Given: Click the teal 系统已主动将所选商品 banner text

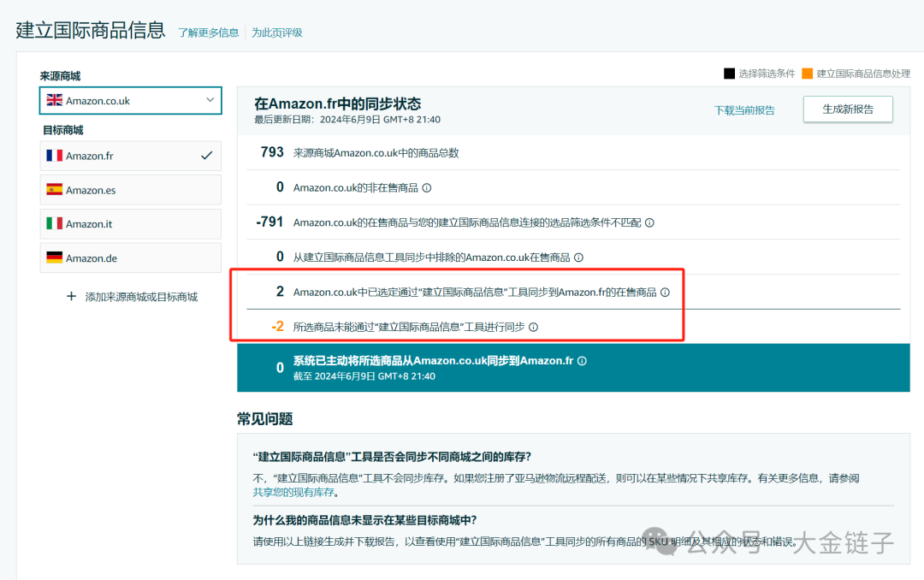Looking at the screenshot, I should click(433, 361).
